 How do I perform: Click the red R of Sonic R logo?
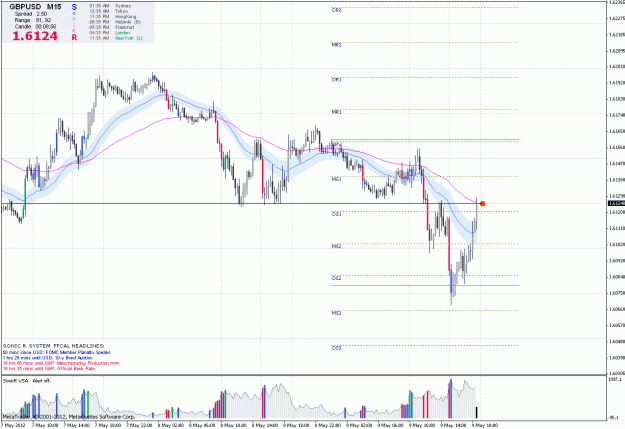(x=74, y=37)
